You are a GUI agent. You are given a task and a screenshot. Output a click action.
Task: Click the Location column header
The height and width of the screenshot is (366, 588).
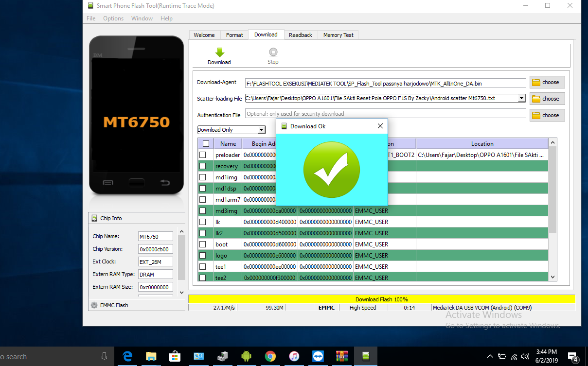[x=482, y=143]
